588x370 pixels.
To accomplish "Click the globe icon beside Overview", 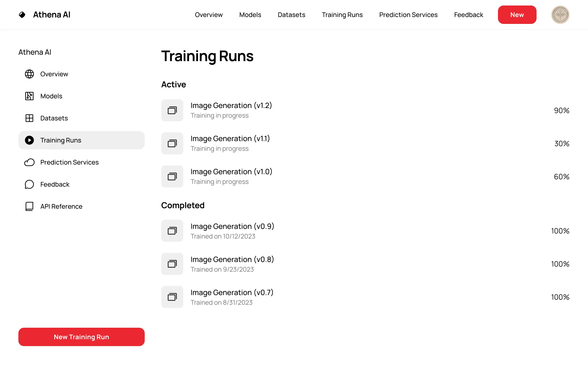I will point(29,74).
